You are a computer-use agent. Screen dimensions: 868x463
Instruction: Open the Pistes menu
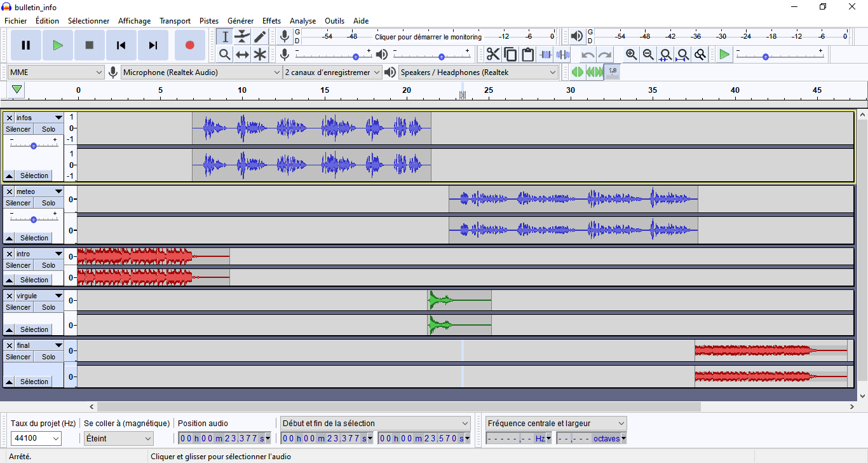(x=209, y=21)
